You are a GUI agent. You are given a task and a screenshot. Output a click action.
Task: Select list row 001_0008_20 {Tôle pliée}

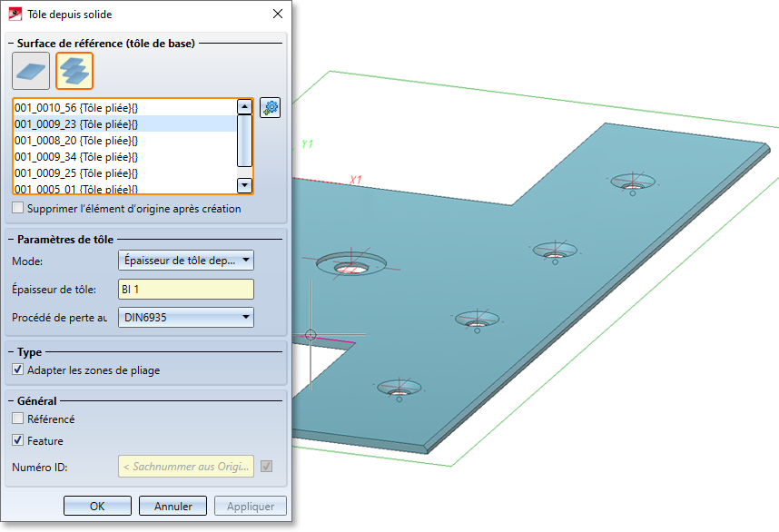(125, 140)
